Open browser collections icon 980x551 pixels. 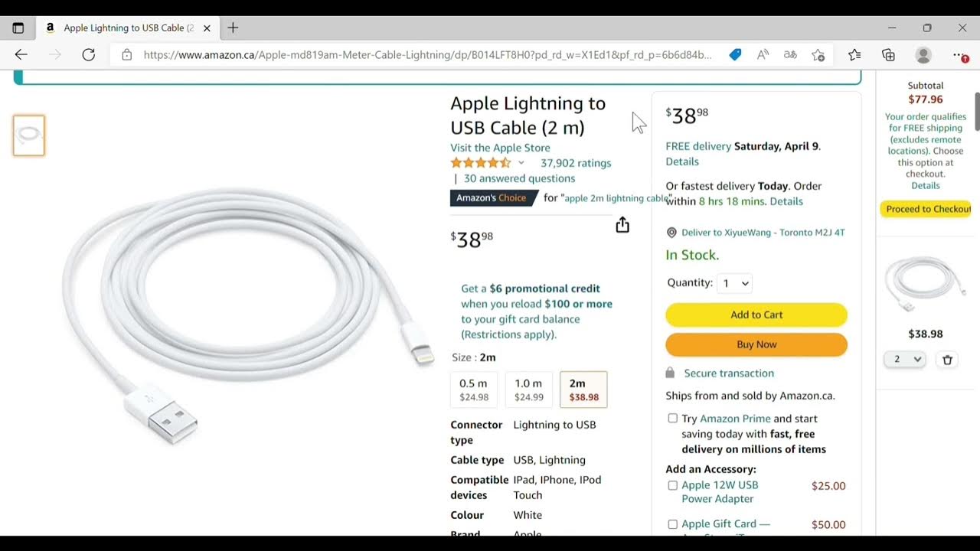[888, 54]
